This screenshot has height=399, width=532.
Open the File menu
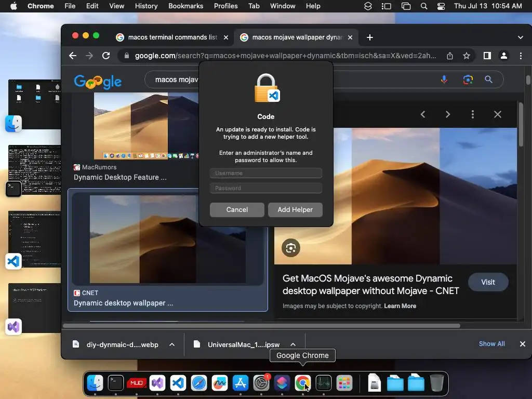point(70,6)
